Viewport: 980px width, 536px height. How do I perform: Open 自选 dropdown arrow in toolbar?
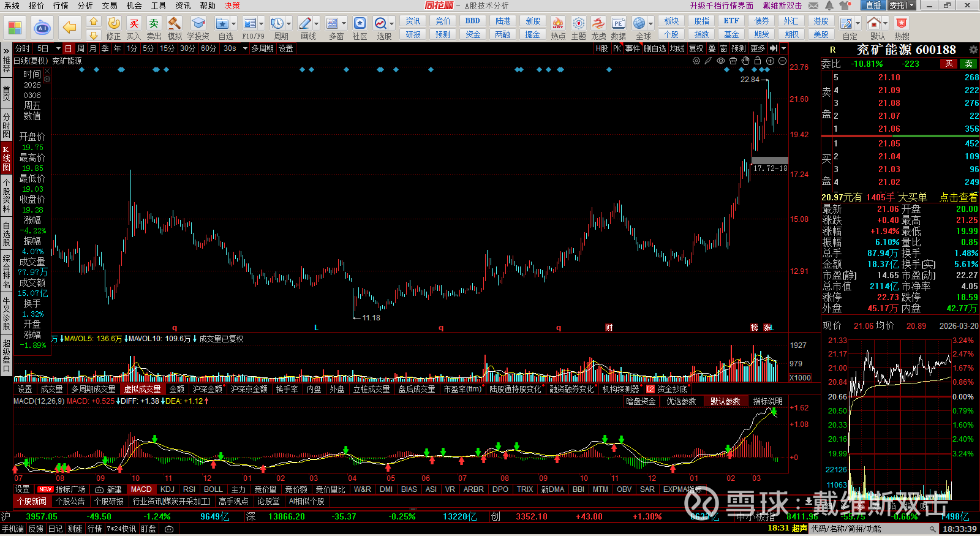(233, 24)
